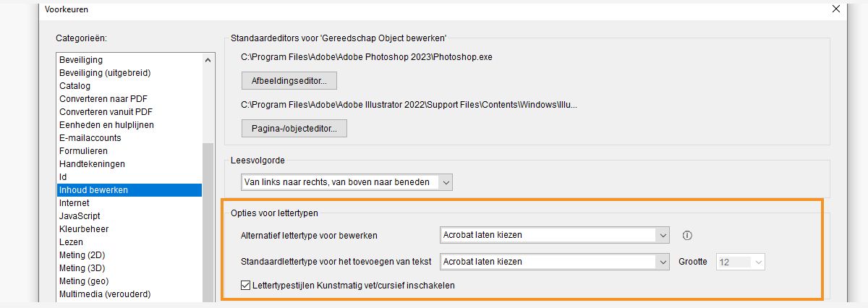Screen dimensions: 868x308
Task: Go to the Internet category
Action: click(x=75, y=203)
